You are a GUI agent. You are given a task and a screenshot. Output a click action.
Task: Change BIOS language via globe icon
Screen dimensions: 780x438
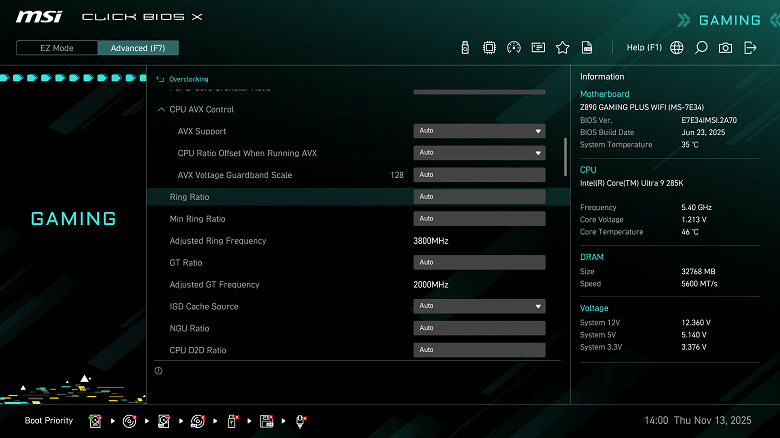click(677, 47)
